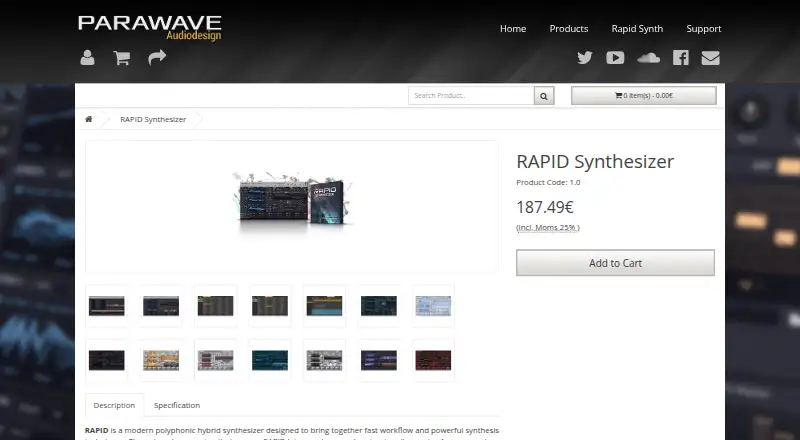This screenshot has height=440, width=800.
Task: Click the search magnifier button
Action: pyautogui.click(x=544, y=95)
